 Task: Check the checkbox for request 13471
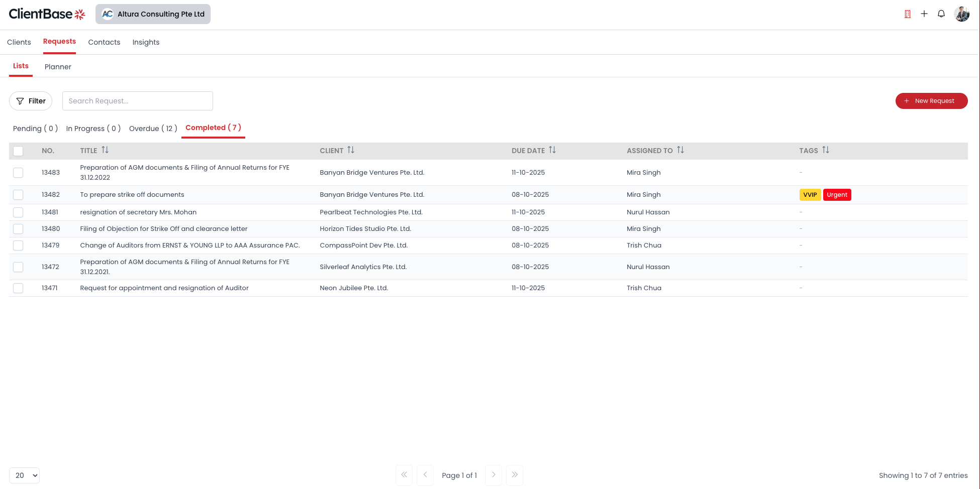click(18, 288)
